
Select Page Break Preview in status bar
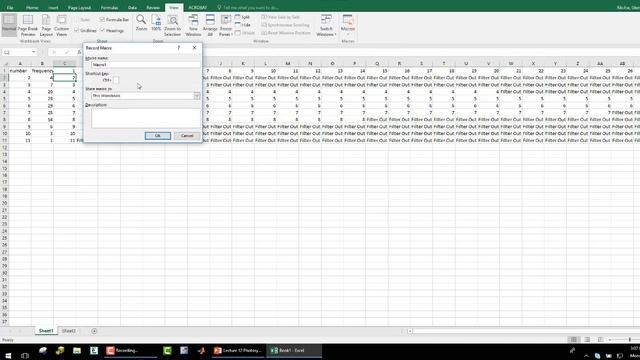point(600,340)
